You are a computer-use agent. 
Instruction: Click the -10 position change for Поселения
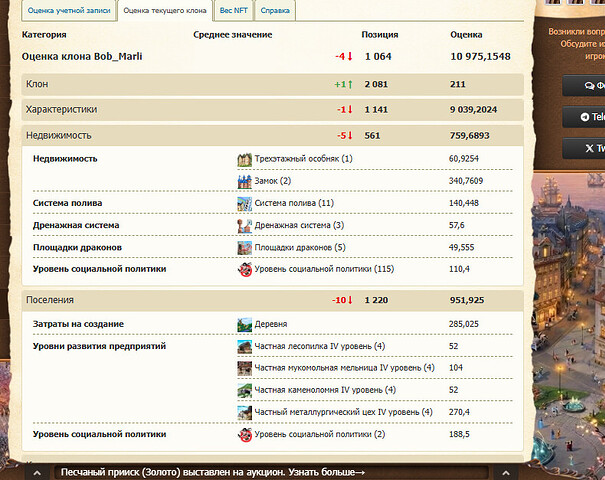[342, 300]
